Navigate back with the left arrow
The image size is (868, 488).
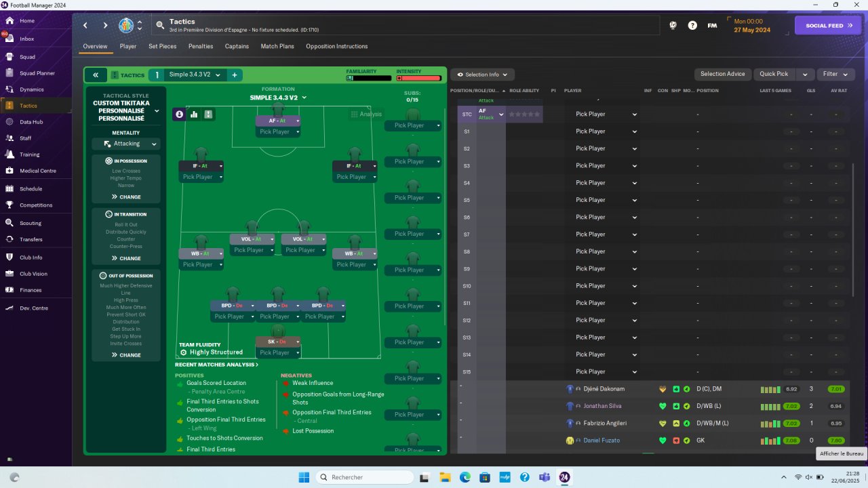pos(85,25)
